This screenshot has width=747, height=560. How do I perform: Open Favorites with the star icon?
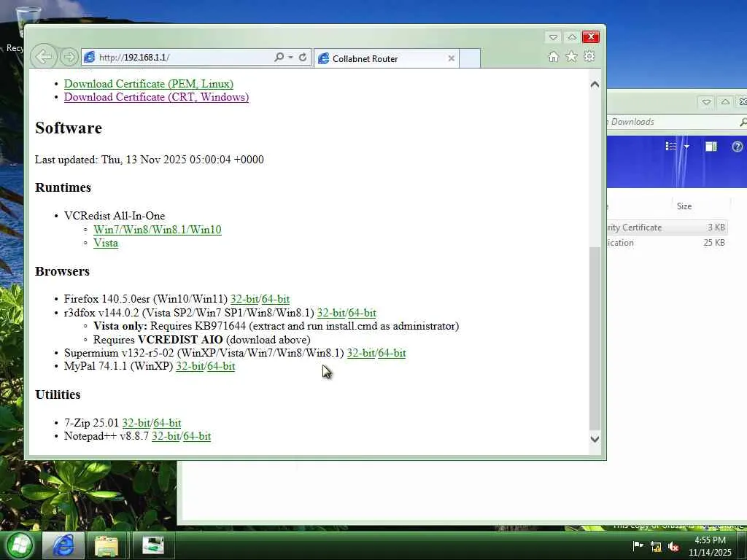click(571, 57)
